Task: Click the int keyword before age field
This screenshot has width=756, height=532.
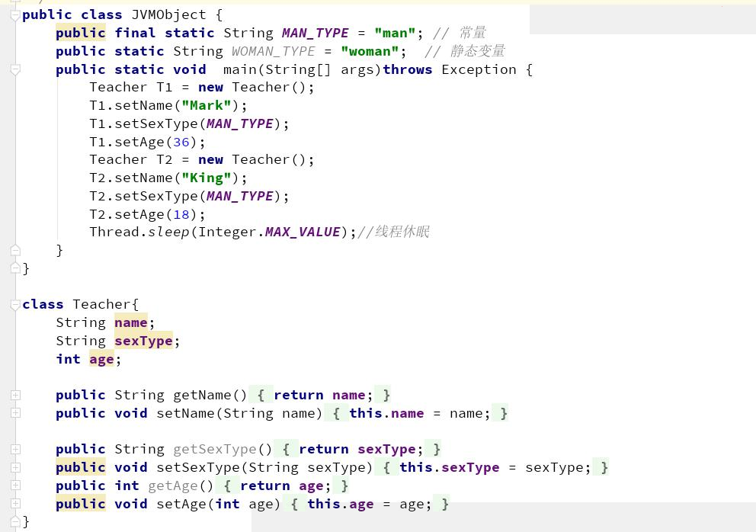Action: 68,359
